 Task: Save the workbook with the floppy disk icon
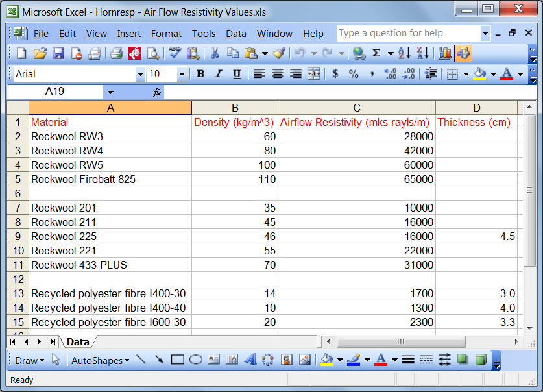58,53
